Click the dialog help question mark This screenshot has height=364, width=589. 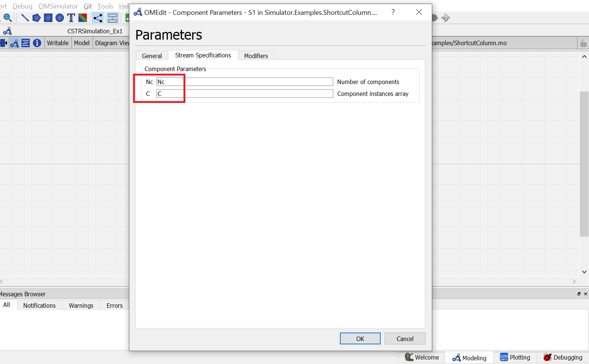tap(393, 12)
